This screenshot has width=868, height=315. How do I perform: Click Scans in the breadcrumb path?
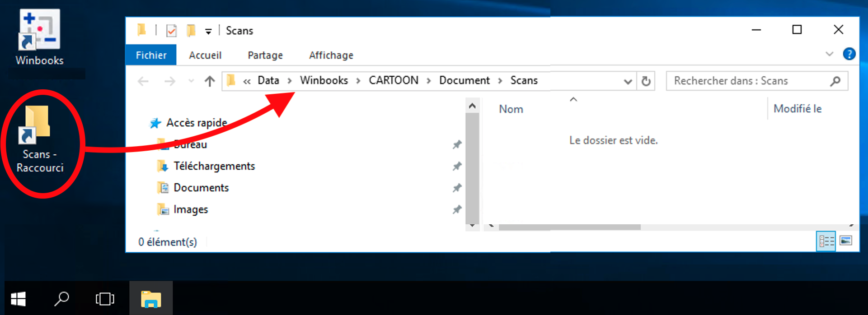[x=524, y=80]
